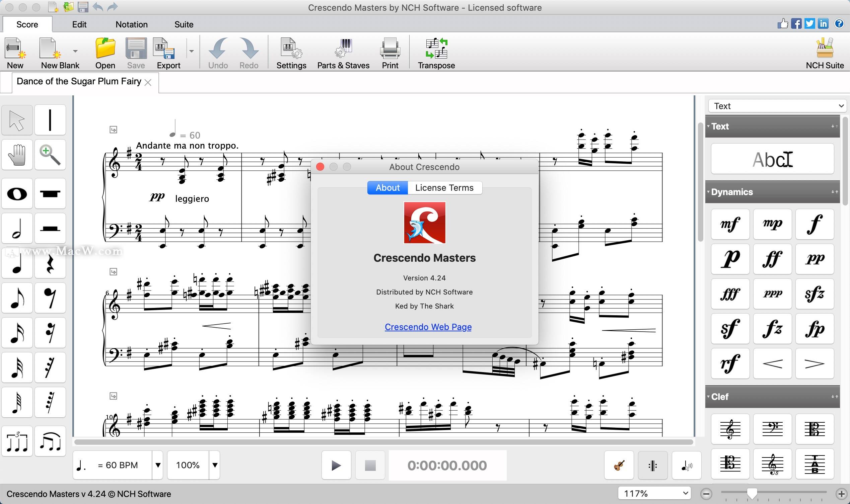Screen dimensions: 850x504
Task: Open the Export toolbar button
Action: [168, 53]
